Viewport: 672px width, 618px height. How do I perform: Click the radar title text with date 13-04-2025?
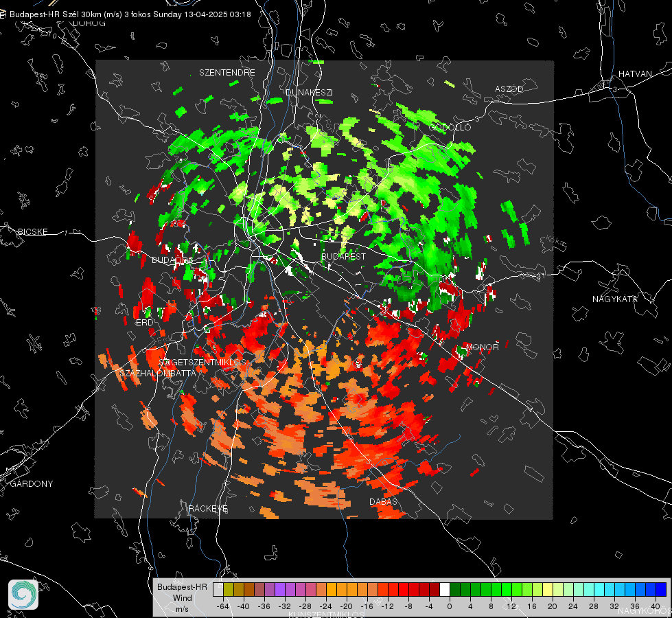[x=130, y=14]
